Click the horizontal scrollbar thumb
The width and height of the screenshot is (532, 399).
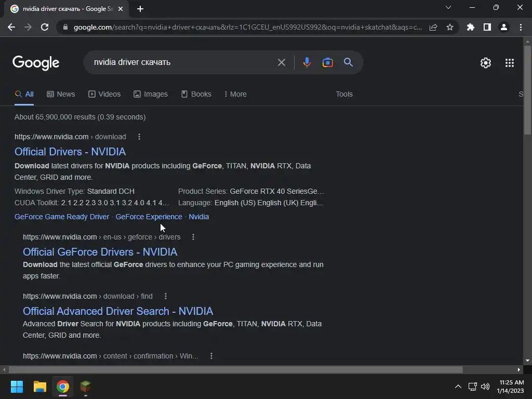pyautogui.click(x=236, y=369)
